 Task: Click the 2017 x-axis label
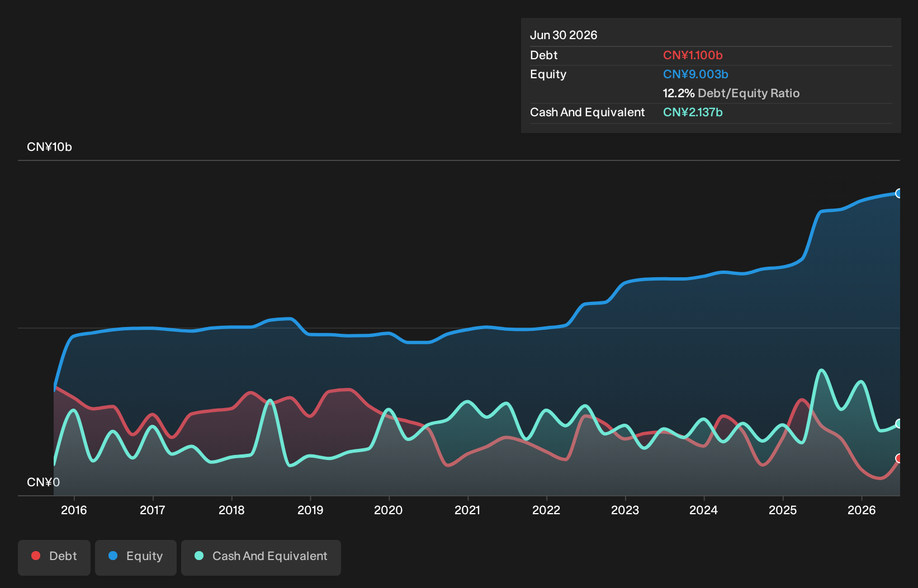point(153,510)
